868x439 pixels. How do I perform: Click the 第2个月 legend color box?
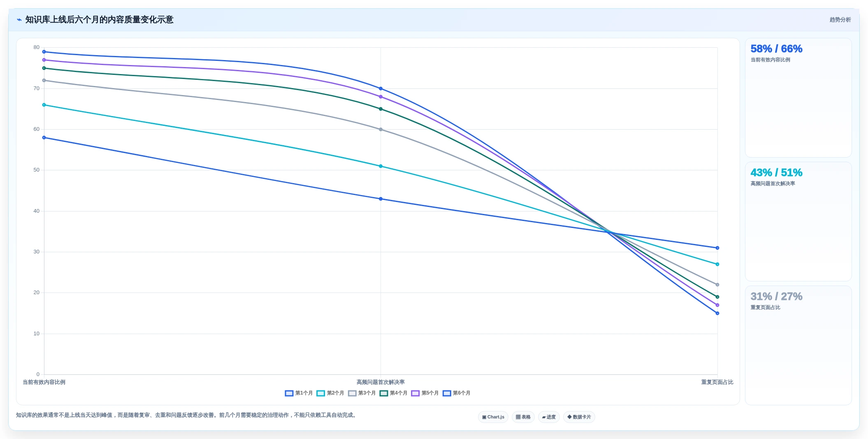pos(321,393)
